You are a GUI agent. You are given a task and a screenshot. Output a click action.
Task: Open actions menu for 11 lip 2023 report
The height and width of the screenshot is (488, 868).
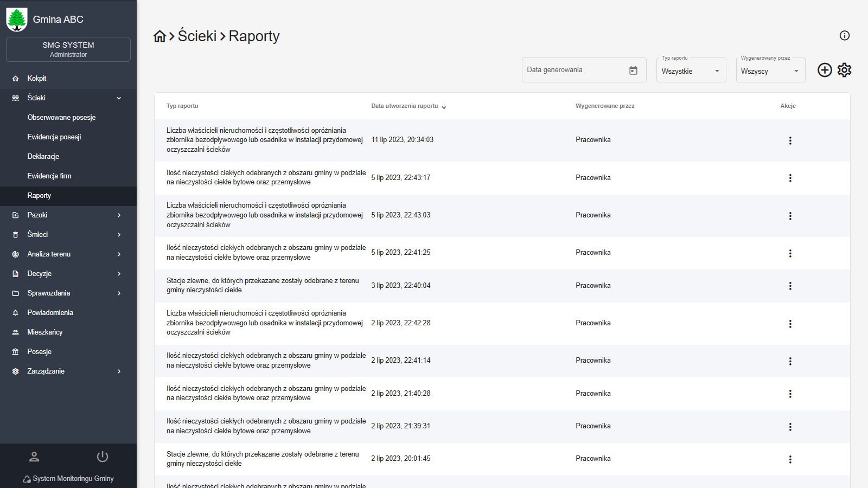click(790, 140)
